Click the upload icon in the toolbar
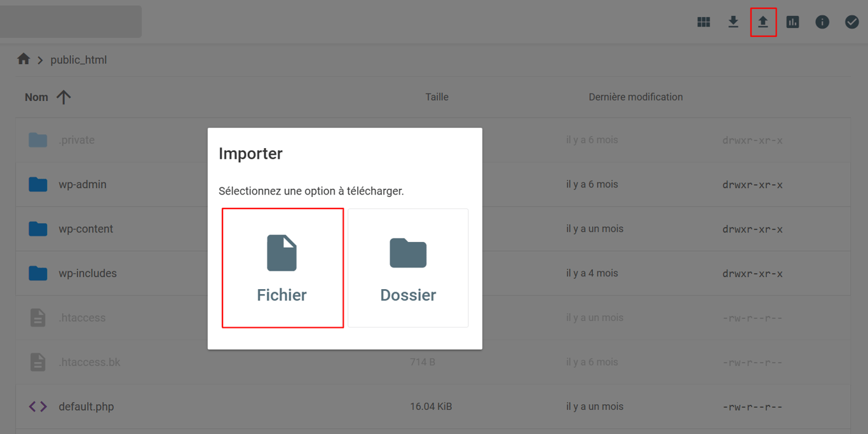 (x=763, y=21)
